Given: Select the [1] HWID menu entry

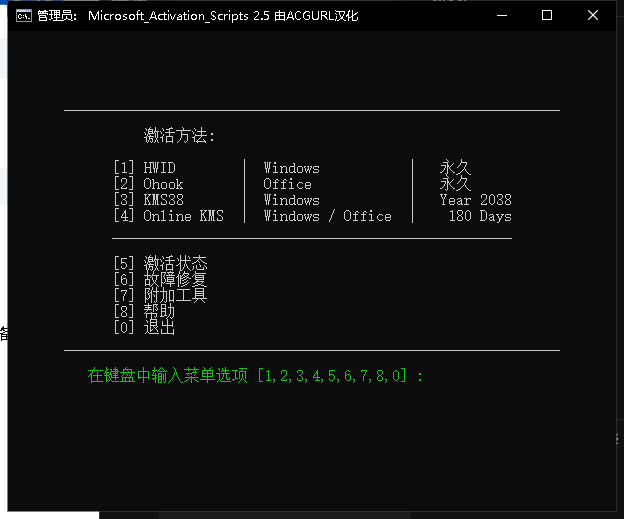Looking at the screenshot, I should (x=144, y=168).
